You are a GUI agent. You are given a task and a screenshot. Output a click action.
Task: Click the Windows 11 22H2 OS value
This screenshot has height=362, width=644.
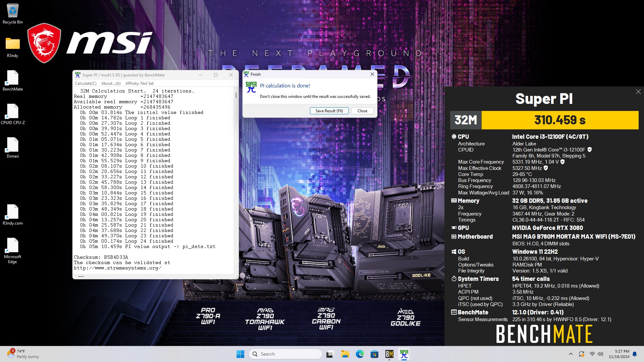pyautogui.click(x=535, y=251)
